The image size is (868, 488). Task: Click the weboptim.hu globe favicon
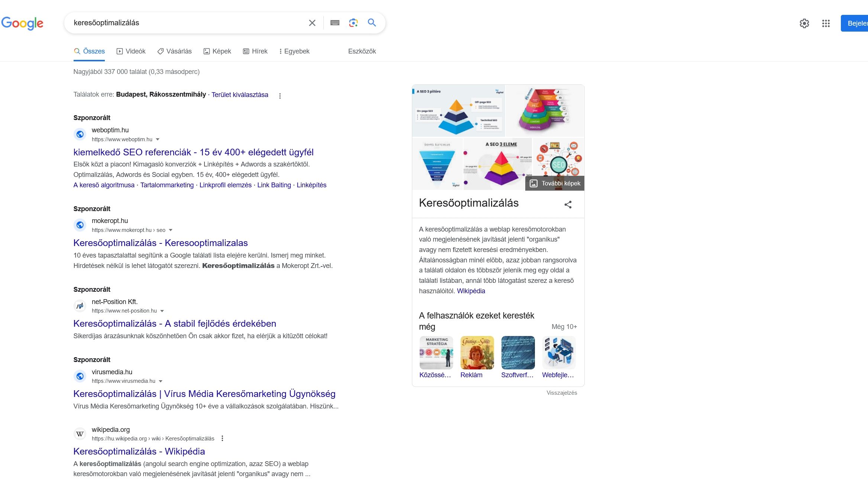pos(80,134)
